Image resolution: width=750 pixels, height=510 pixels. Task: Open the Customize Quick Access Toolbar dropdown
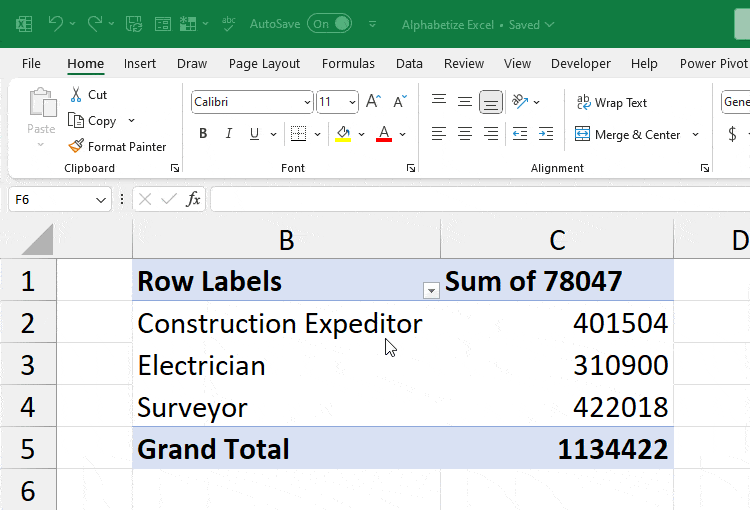pos(372,24)
